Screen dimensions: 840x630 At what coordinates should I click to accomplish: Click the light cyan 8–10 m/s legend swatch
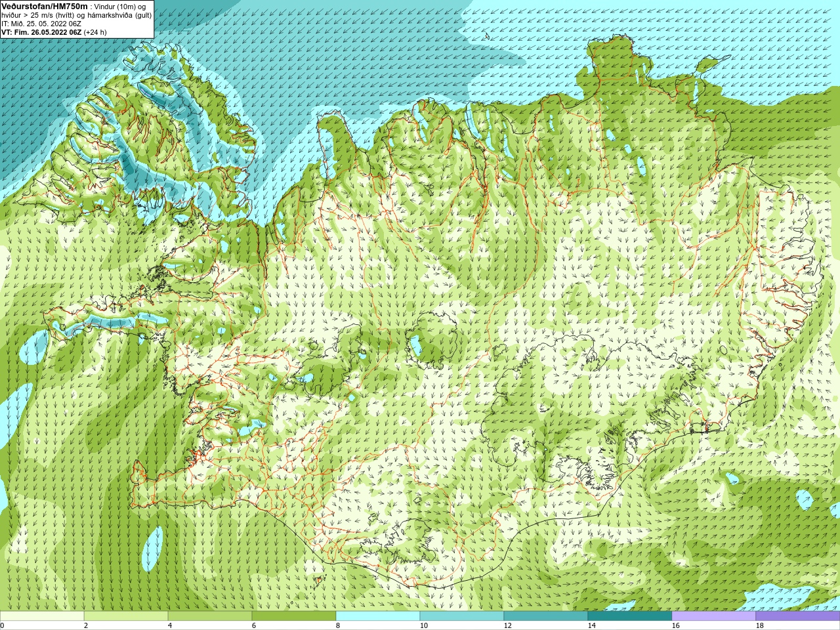click(x=378, y=616)
